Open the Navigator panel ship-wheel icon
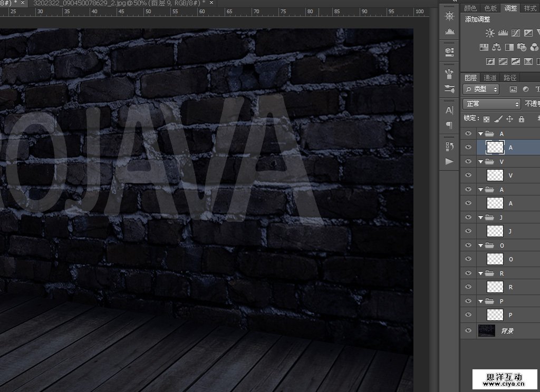The image size is (540, 392). (449, 16)
